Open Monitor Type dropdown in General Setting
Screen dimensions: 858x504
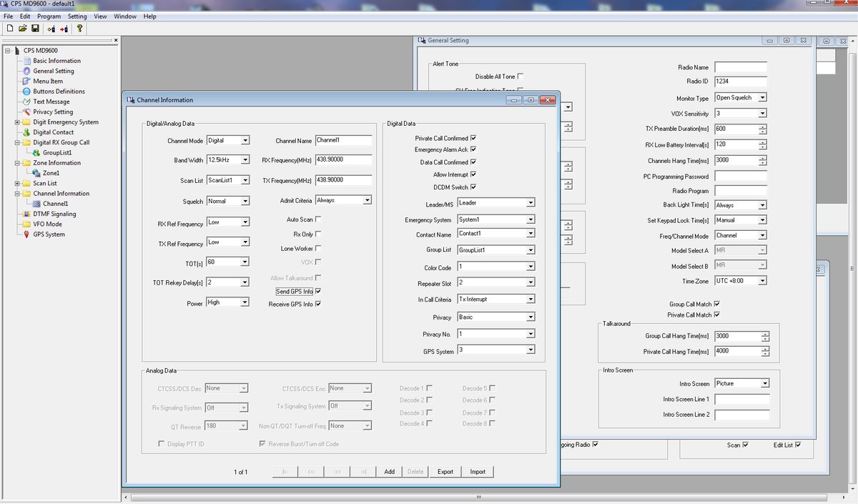741,98
